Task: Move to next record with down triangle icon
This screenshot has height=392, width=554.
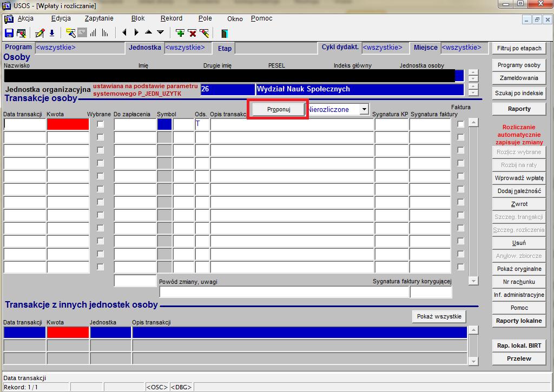Action: [160, 32]
